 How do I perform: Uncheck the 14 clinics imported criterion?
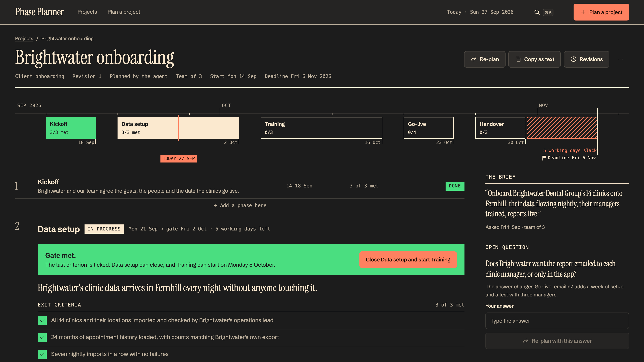point(42,321)
